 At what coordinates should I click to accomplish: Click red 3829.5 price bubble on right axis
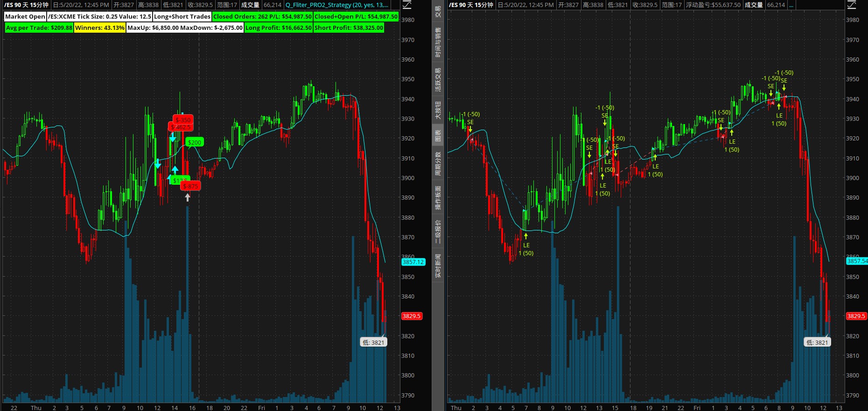tap(856, 316)
